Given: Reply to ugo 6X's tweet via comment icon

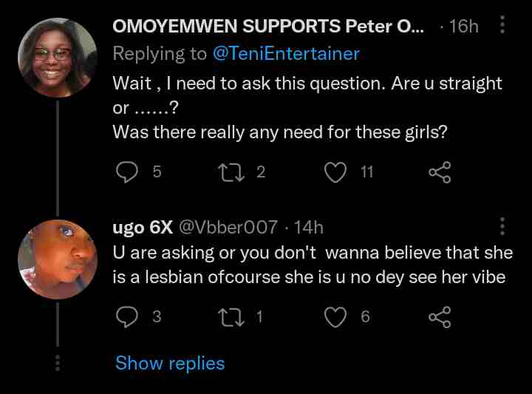Looking at the screenshot, I should tap(129, 316).
